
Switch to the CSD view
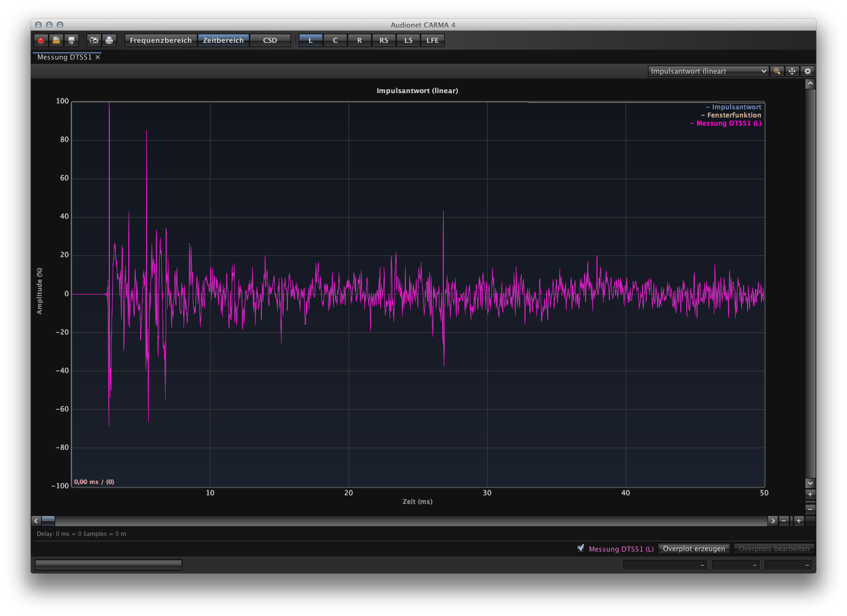[270, 41]
